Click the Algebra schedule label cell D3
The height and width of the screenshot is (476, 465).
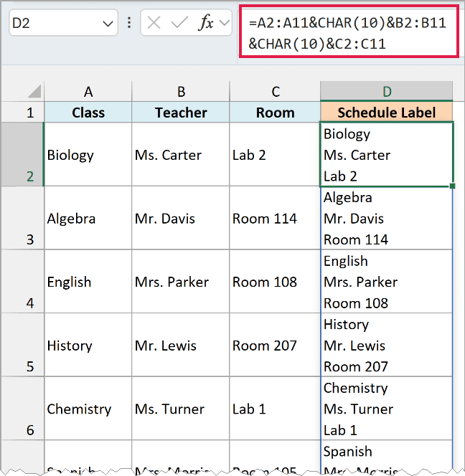387,218
